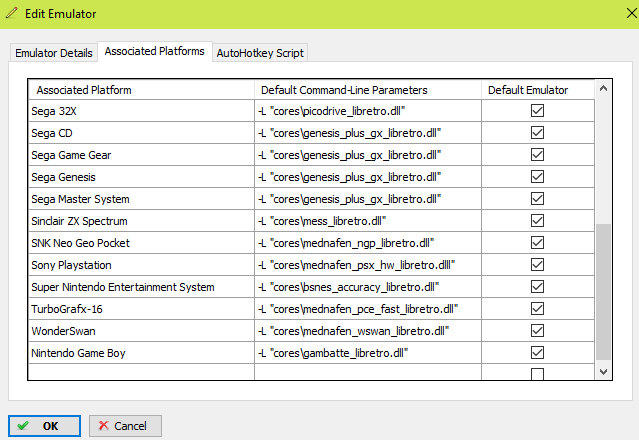Image resolution: width=639 pixels, height=440 pixels.
Task: Check the empty bottom row Default Emulator box
Action: (537, 374)
